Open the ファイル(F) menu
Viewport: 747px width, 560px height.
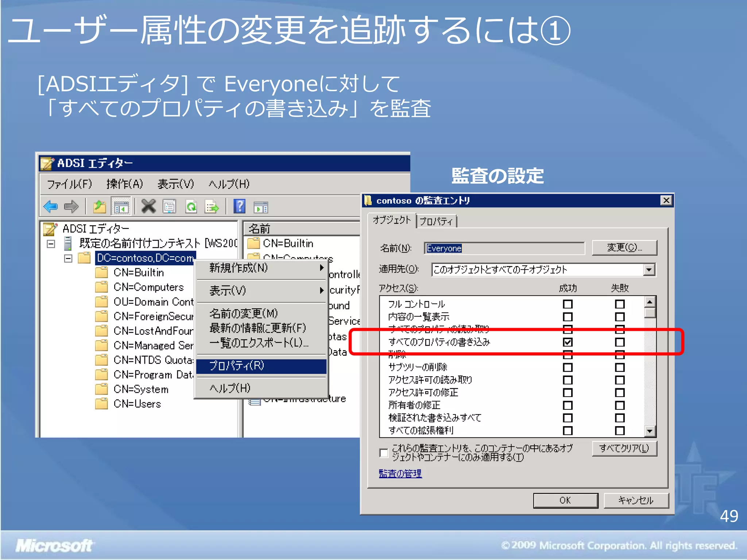pos(69,184)
